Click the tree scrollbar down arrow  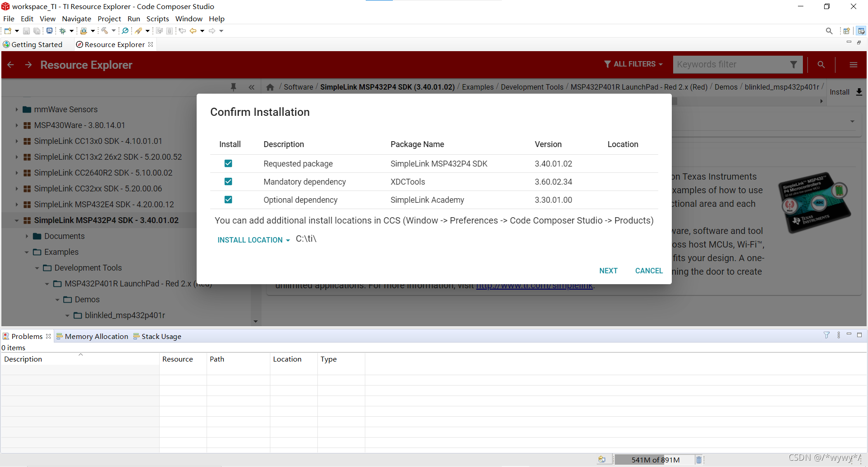[255, 321]
